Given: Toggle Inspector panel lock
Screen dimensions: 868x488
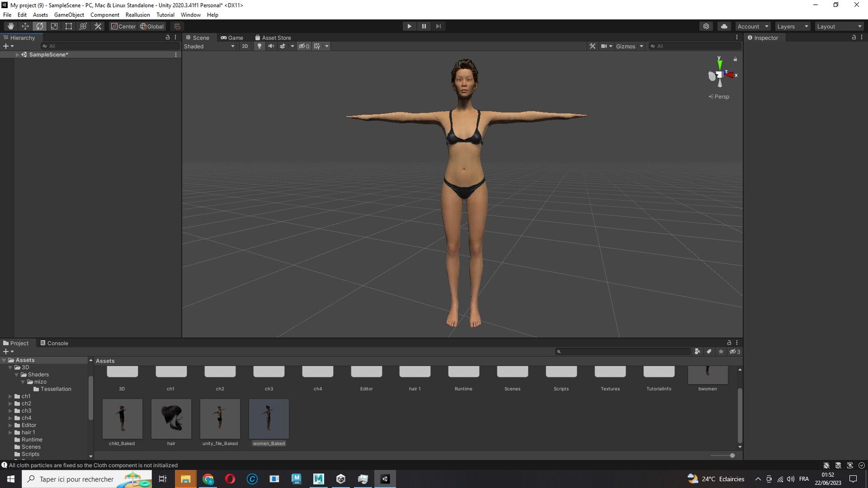Looking at the screenshot, I should coord(854,37).
